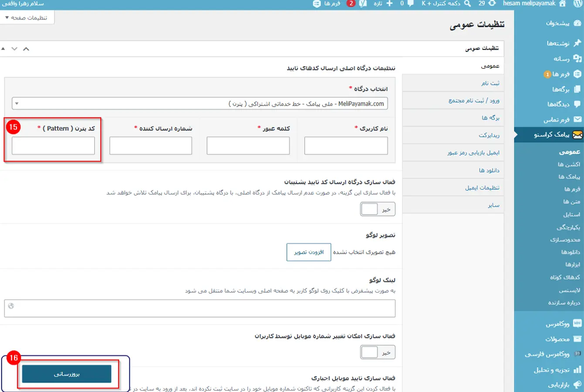Switch to the ثبت نام tab

click(453, 83)
